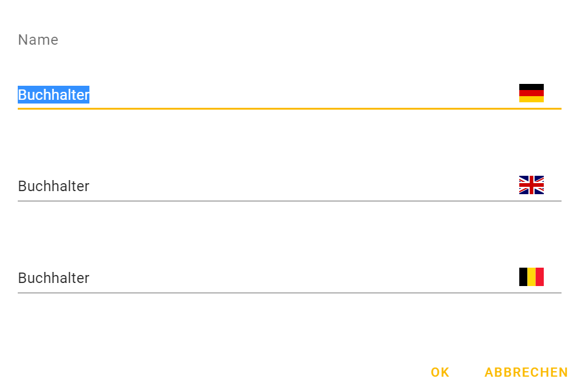Click the German flag icon
The width and height of the screenshot is (575, 392).
click(531, 93)
